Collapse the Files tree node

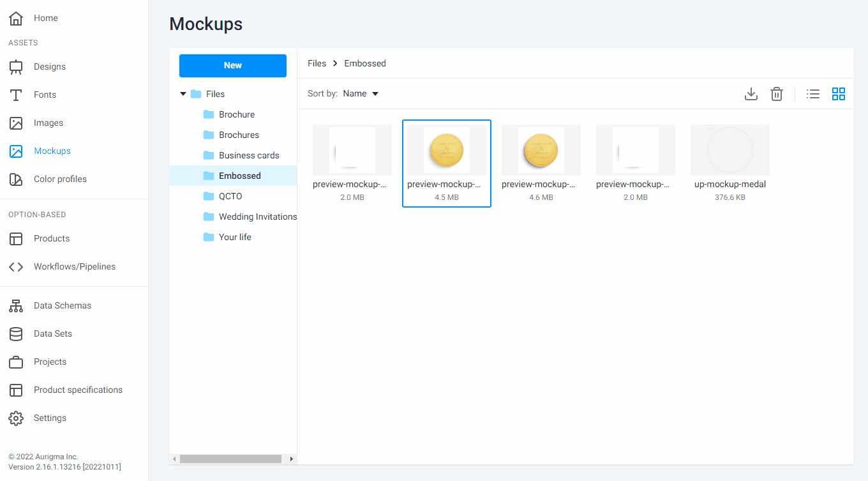pyautogui.click(x=183, y=94)
